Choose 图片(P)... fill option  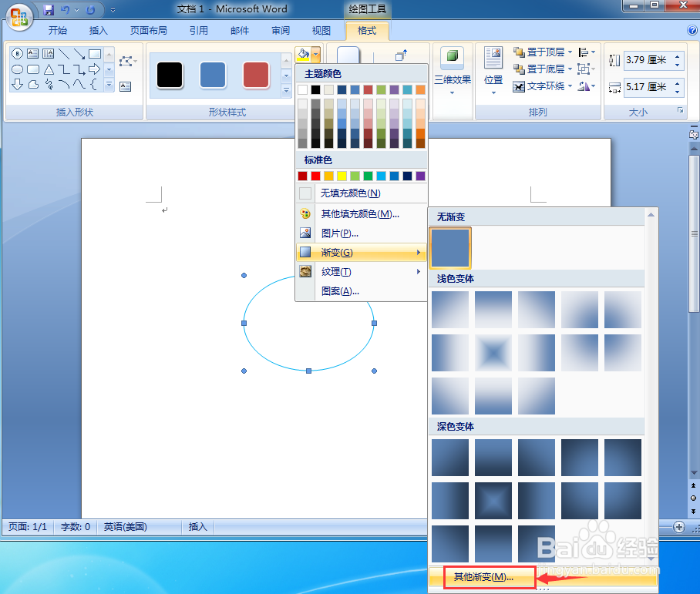coord(362,233)
